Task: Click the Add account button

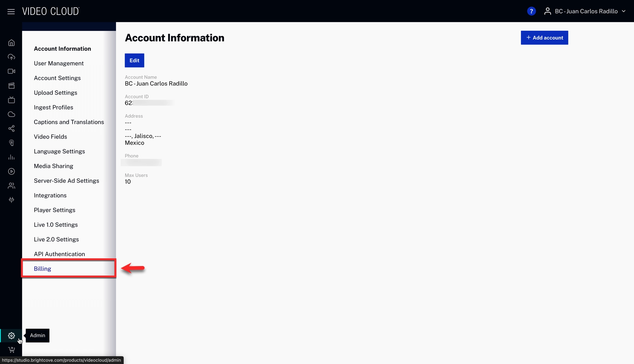Action: click(x=544, y=38)
